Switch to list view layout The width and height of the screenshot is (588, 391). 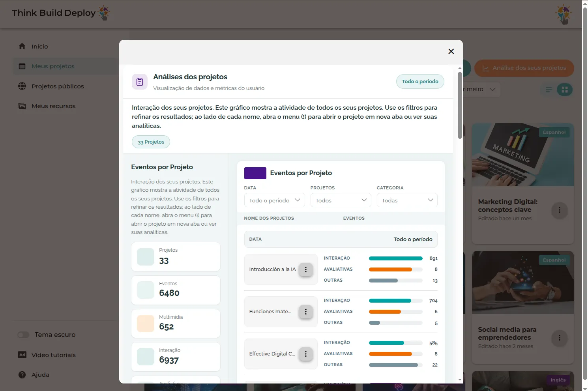click(x=549, y=90)
